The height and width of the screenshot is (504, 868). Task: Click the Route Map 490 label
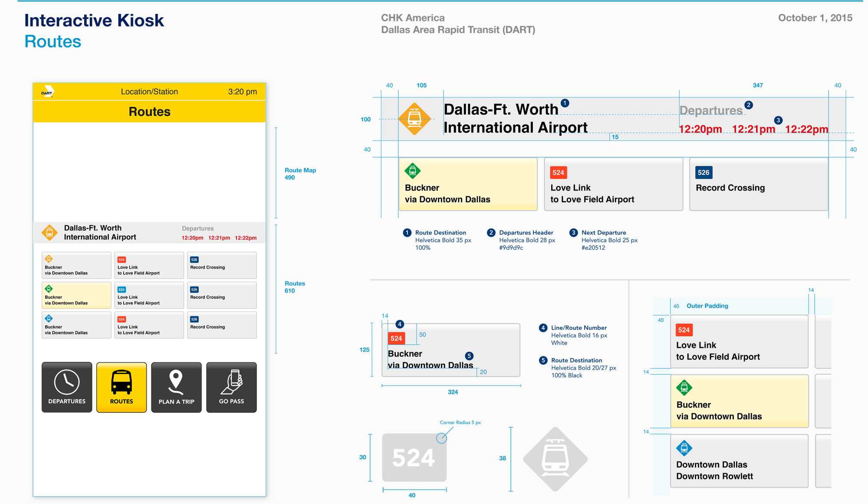[300, 174]
